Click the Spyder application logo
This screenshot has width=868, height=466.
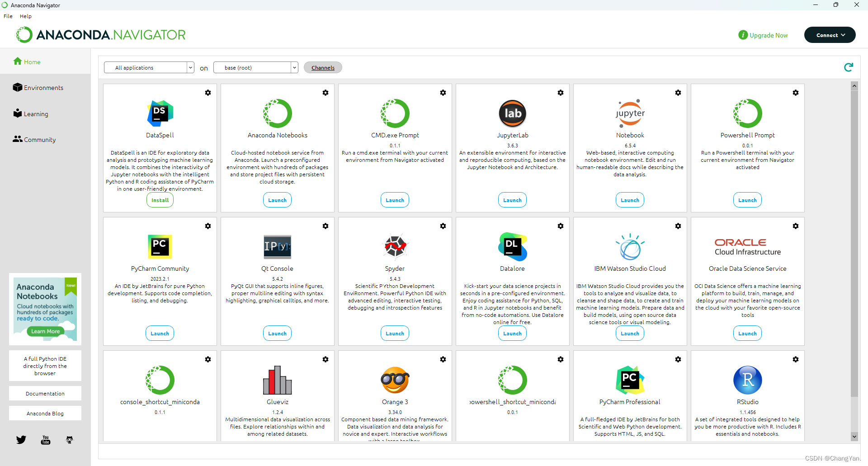pyautogui.click(x=395, y=247)
